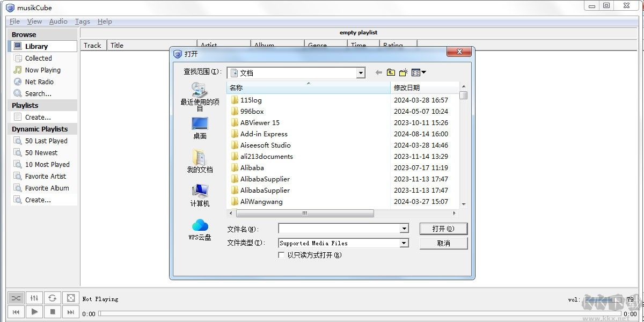Open the Help menu
The height and width of the screenshot is (322, 644).
click(x=105, y=21)
